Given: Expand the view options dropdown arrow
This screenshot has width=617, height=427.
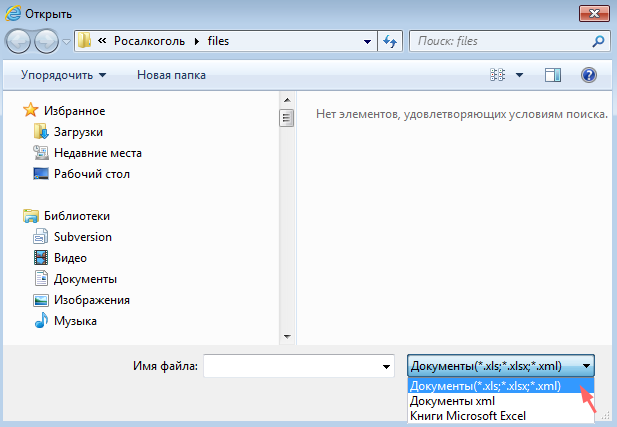Looking at the screenshot, I should click(519, 75).
